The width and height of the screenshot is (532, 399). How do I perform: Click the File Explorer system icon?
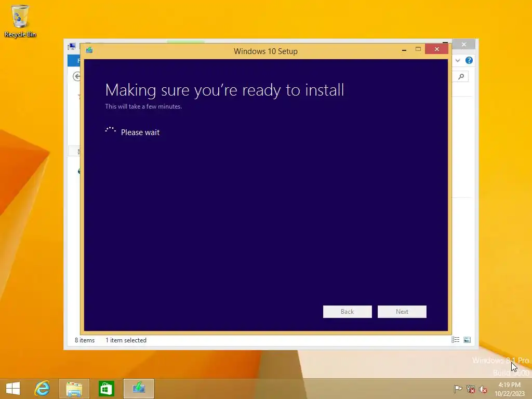pyautogui.click(x=72, y=46)
